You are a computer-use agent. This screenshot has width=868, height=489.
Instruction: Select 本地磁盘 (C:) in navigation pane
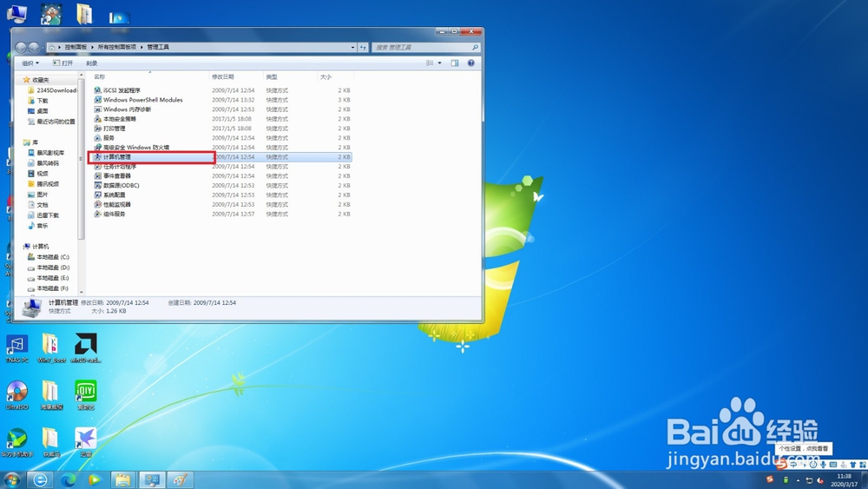(49, 257)
